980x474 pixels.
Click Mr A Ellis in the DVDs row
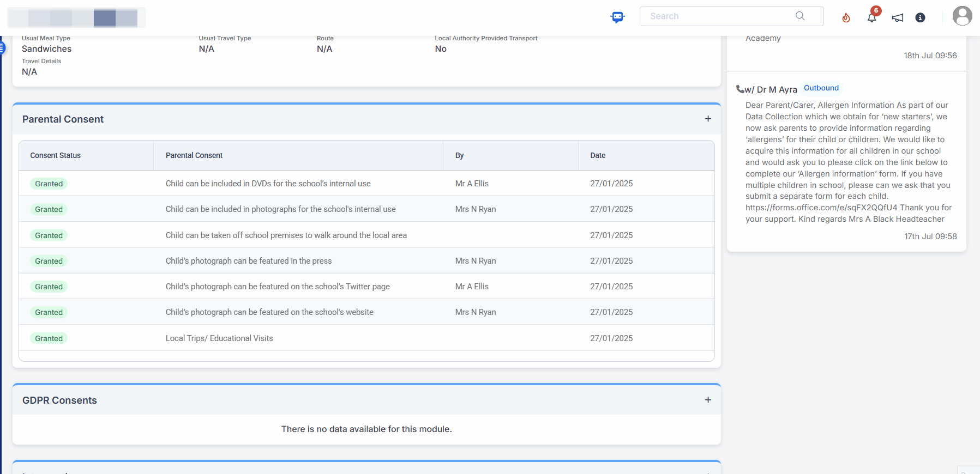click(x=472, y=184)
